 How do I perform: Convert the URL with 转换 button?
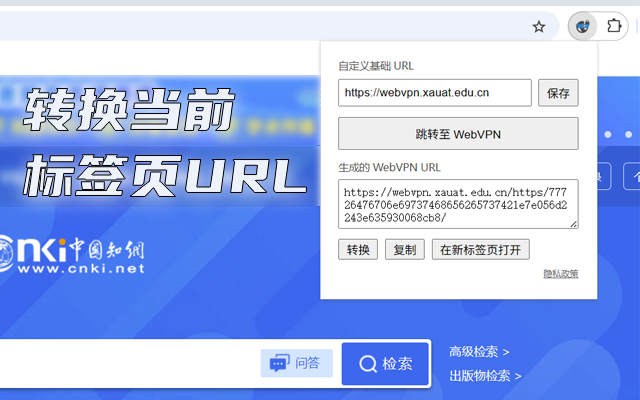[x=358, y=249]
